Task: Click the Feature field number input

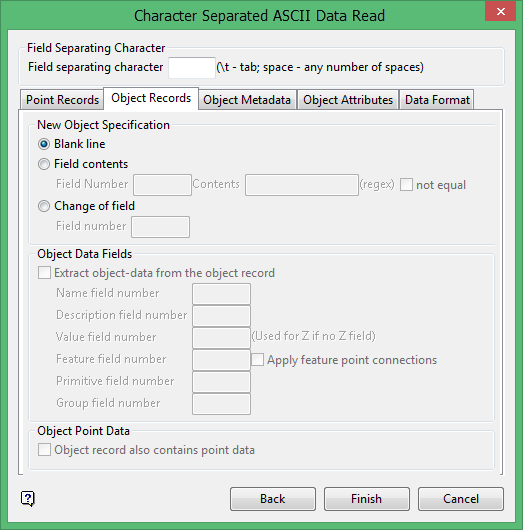Action: [221, 360]
